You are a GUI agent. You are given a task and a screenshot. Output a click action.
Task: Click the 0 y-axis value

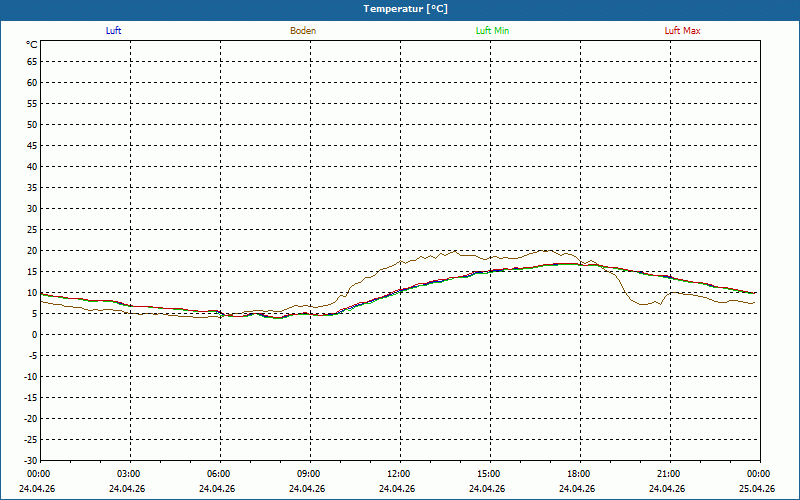coord(35,335)
